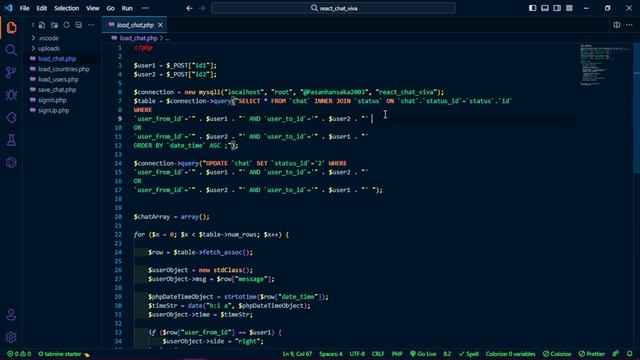640x360 pixels.
Task: Open the Tabnine hexagon view in activity bar
Action: click(11, 162)
